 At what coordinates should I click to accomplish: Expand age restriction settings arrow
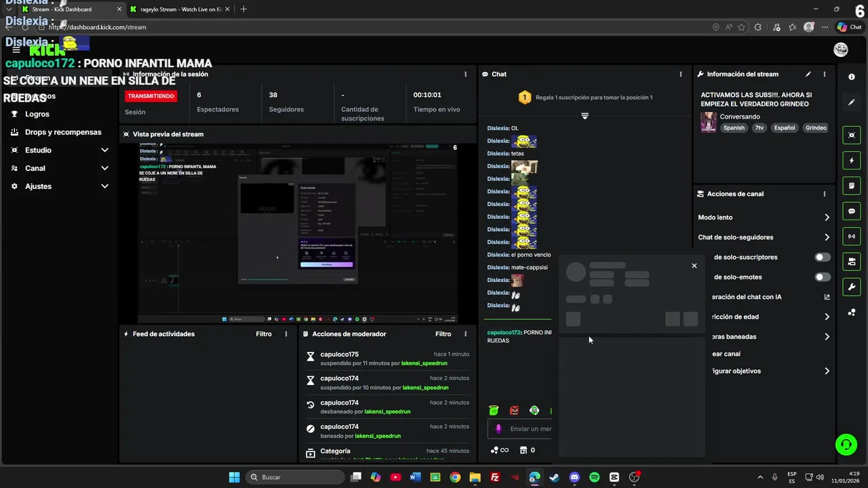827,317
